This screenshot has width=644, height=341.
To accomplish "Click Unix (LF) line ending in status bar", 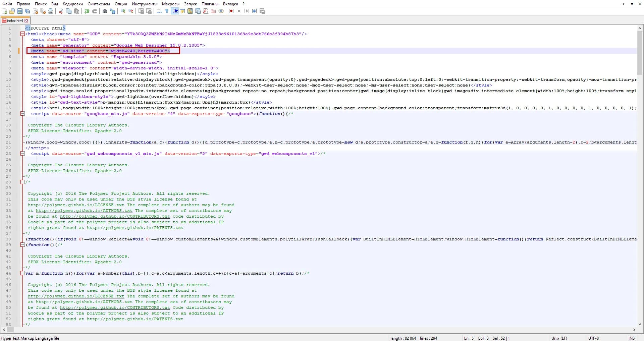I will coord(559,338).
